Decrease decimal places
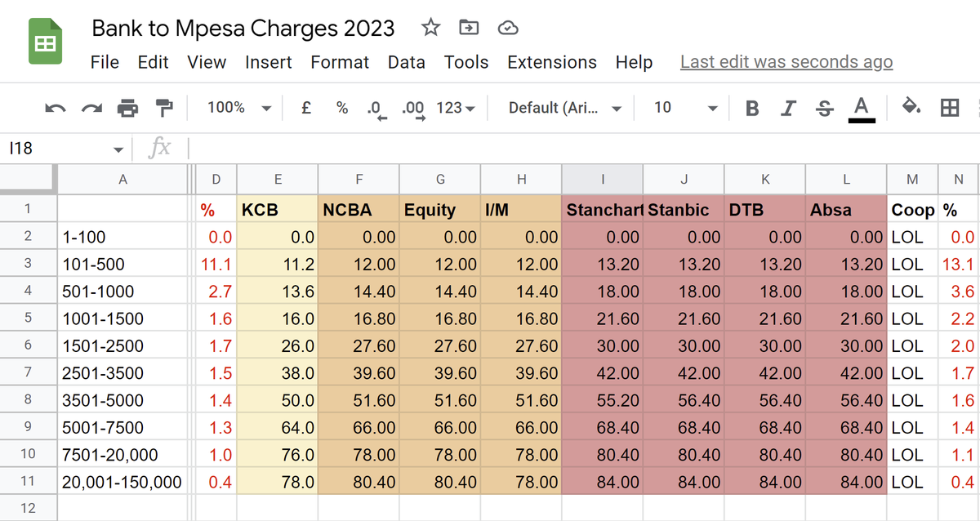980x521 pixels. pos(376,109)
